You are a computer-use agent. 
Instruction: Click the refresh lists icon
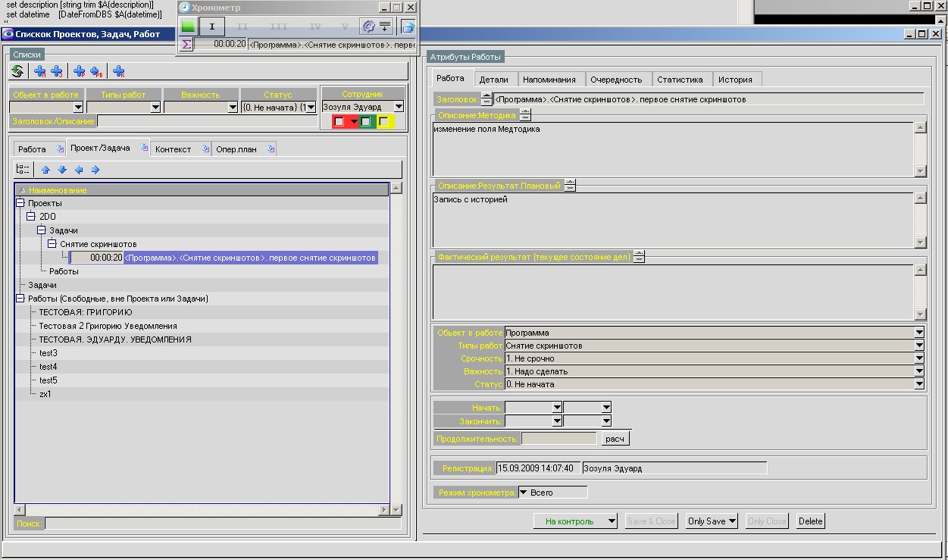[18, 71]
